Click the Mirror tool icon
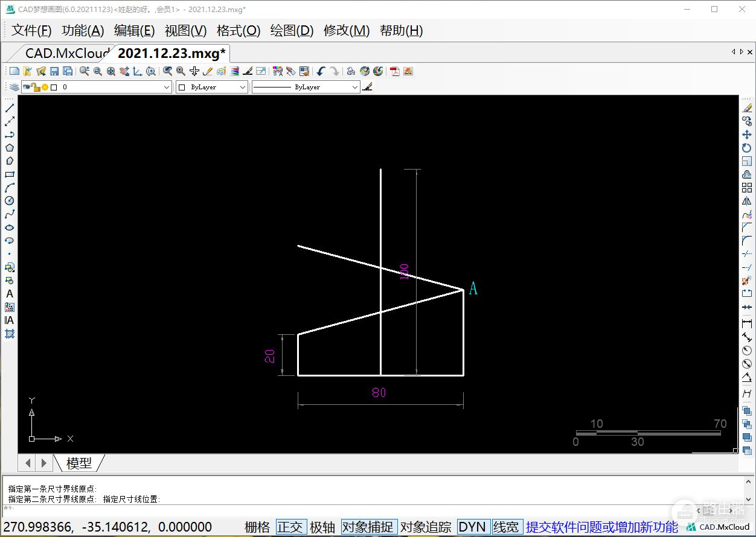Viewport: 756px width, 537px height. click(747, 201)
